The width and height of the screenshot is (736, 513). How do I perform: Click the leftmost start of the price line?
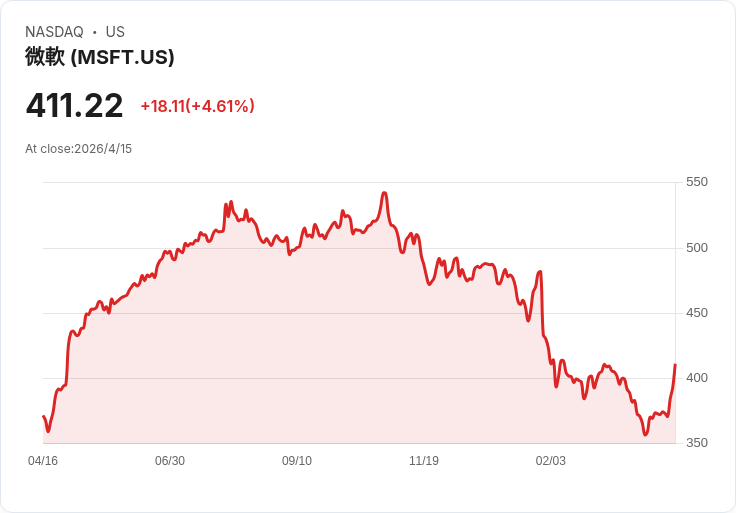(44, 416)
